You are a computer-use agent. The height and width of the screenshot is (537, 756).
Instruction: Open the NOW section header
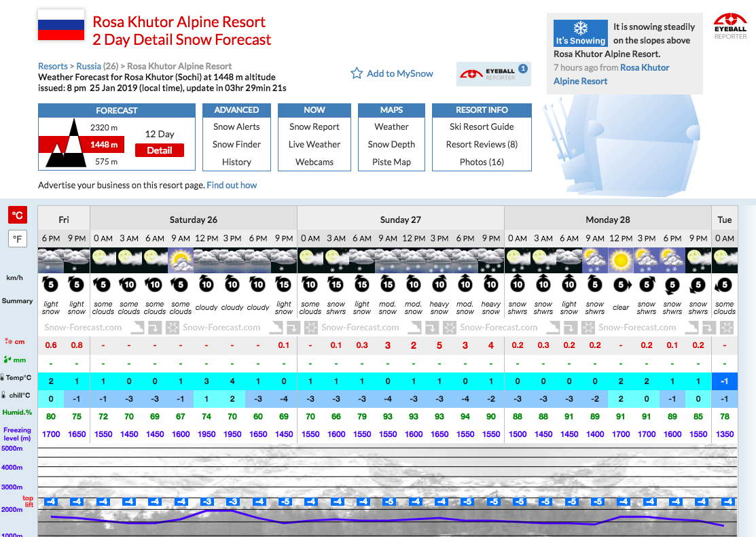click(x=314, y=110)
